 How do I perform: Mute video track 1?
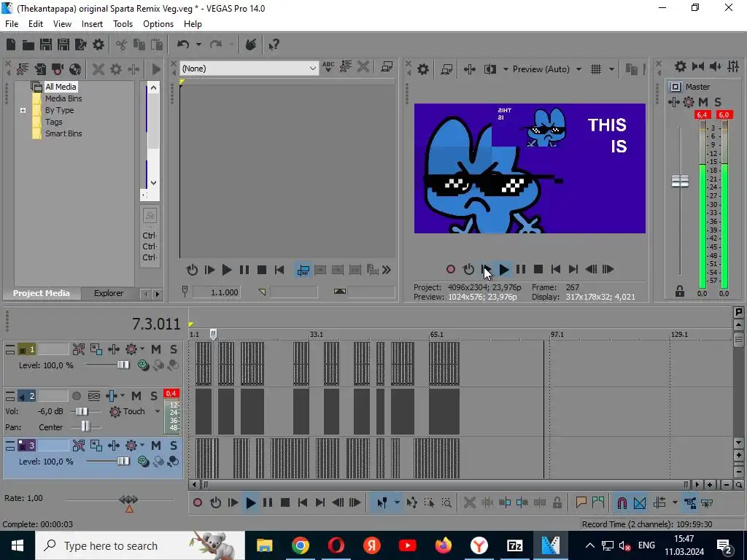pyautogui.click(x=156, y=349)
